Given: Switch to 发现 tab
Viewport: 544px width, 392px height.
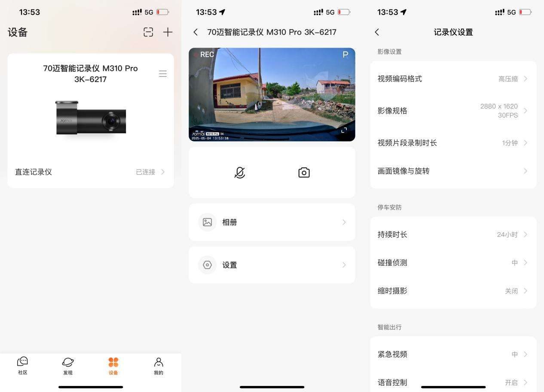Looking at the screenshot, I should point(68,366).
